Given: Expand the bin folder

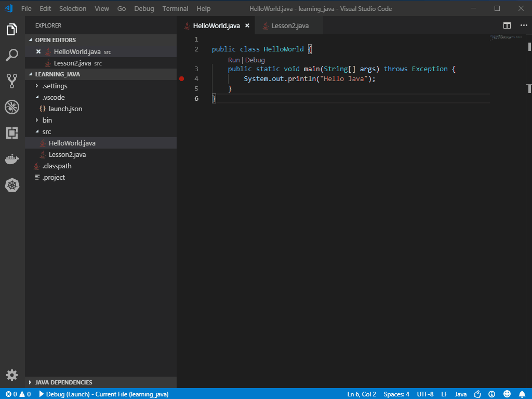Looking at the screenshot, I should [x=47, y=120].
